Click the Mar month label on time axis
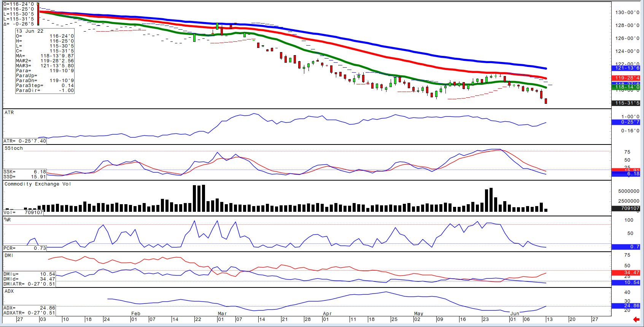Viewport: 644px width, 327px height. (x=222, y=314)
